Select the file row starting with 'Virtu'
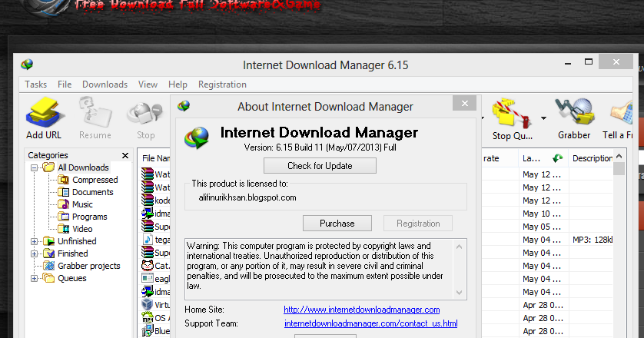 (156, 305)
